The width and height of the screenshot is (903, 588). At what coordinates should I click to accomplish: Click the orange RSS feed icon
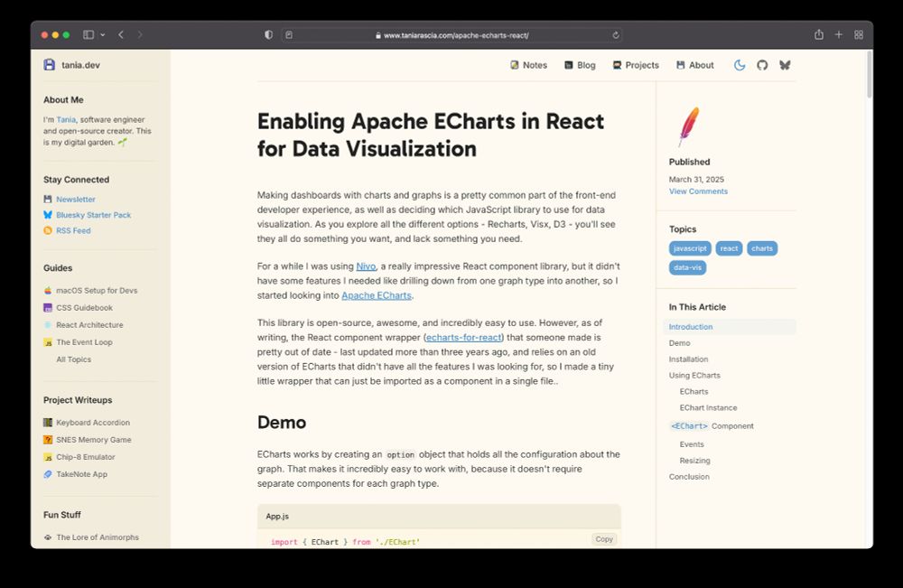(x=48, y=230)
